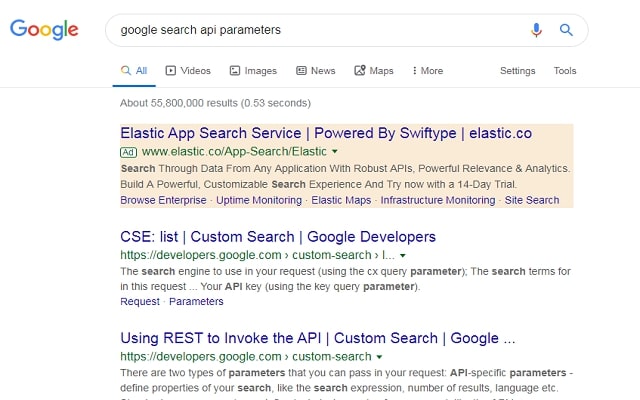Open the Infrastructure Monitoring sitelink
The height and width of the screenshot is (400, 640).
tap(438, 200)
